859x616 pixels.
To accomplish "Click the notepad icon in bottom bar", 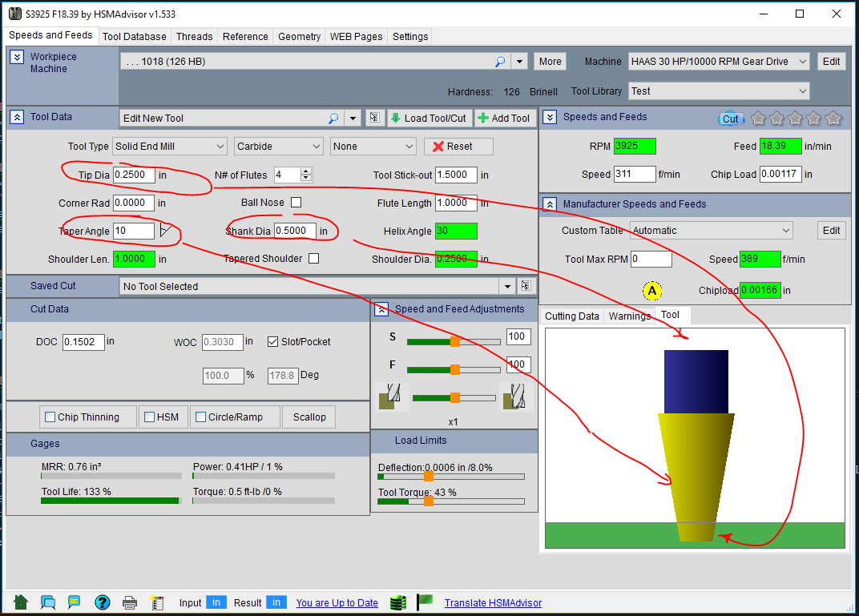I will [157, 602].
